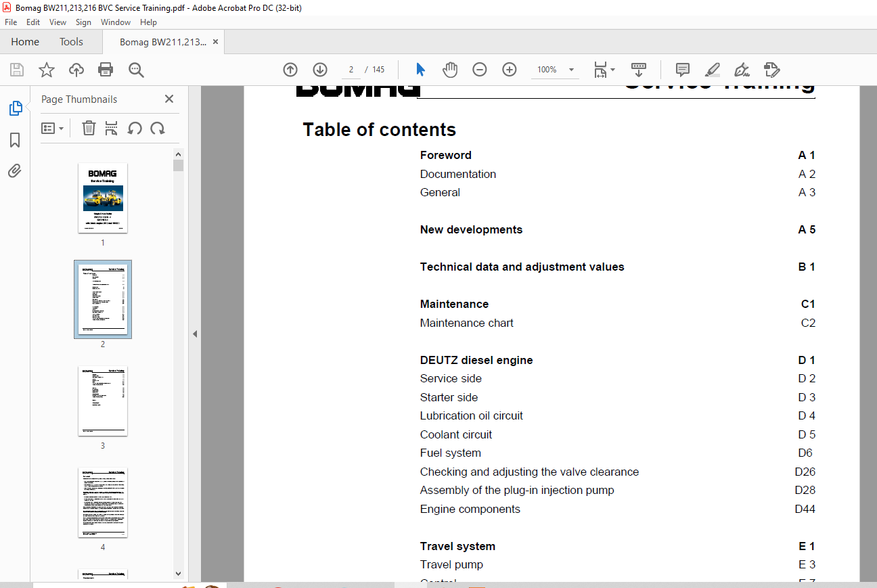
Task: Click the Foreword contents entry
Action: [446, 155]
